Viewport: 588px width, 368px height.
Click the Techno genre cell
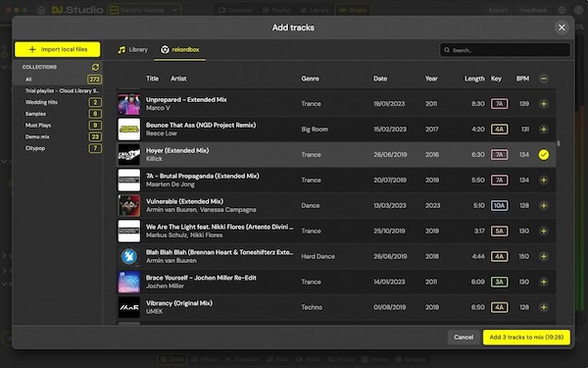[312, 307]
